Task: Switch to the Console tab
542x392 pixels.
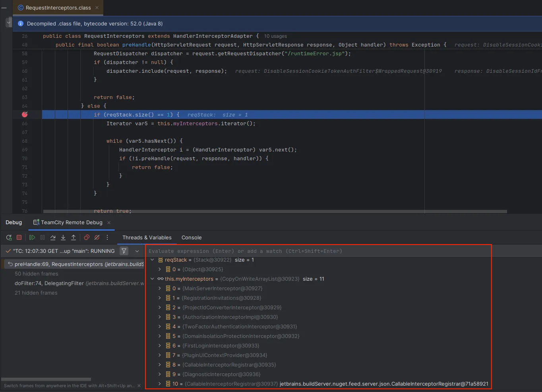Action: (192, 237)
